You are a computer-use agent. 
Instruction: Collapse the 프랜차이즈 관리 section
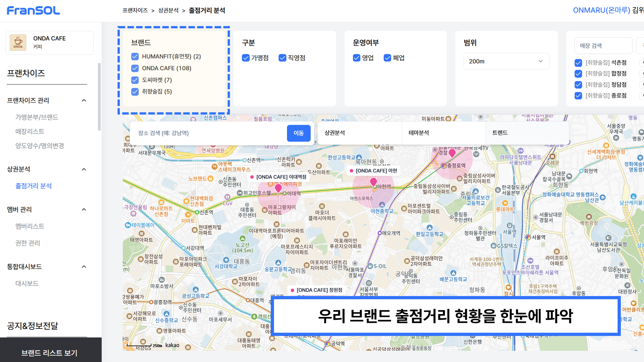point(84,100)
